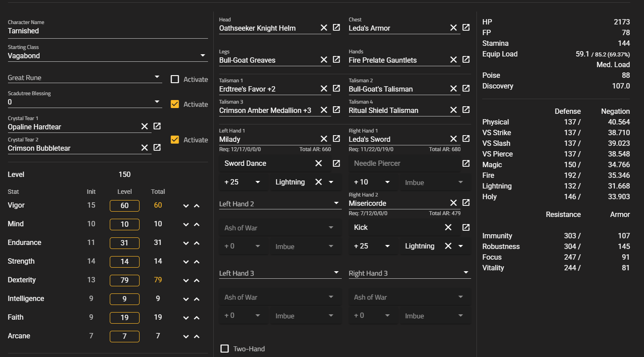Open Needle Piercer external link icon
This screenshot has width=644, height=357.
click(x=466, y=163)
